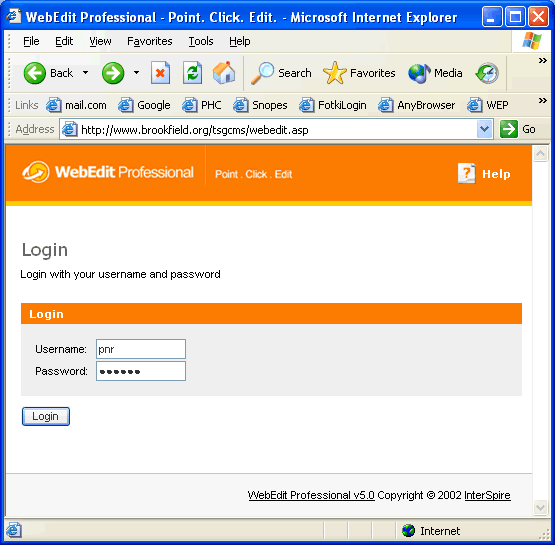Click the History clock icon
The height and width of the screenshot is (545, 555).
(487, 73)
